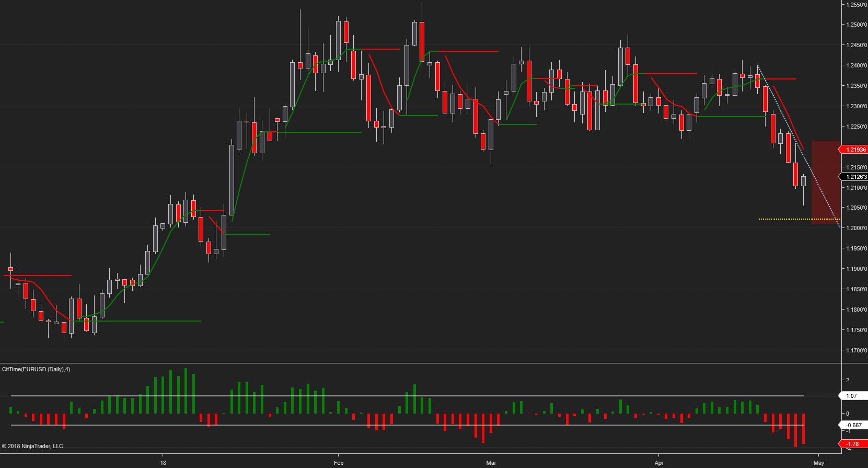Screen dimensions: 868x468
Task: Select the 1.1950'0 price axis label
Action: pos(857,248)
